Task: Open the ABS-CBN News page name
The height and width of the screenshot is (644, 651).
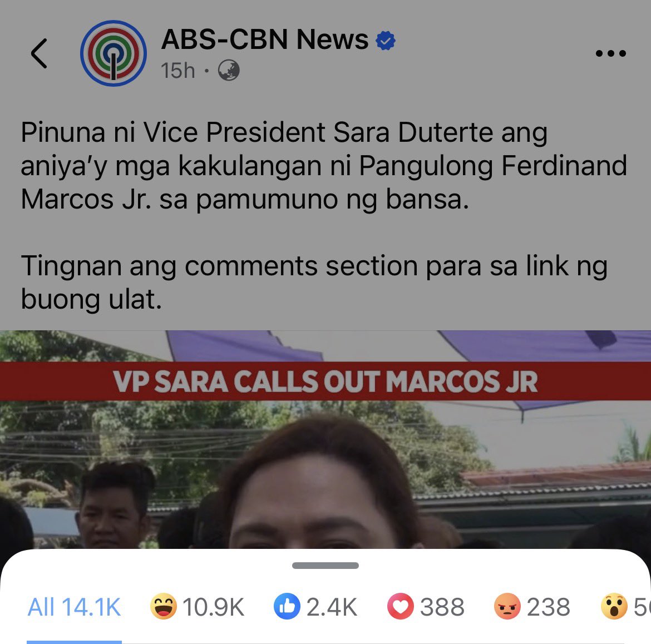Action: [x=265, y=39]
